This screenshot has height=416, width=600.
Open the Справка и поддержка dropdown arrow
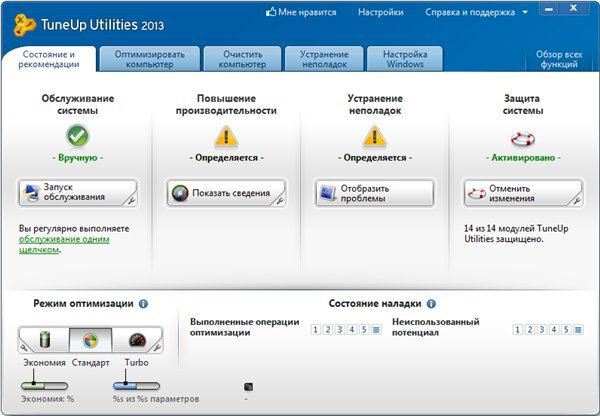(525, 12)
